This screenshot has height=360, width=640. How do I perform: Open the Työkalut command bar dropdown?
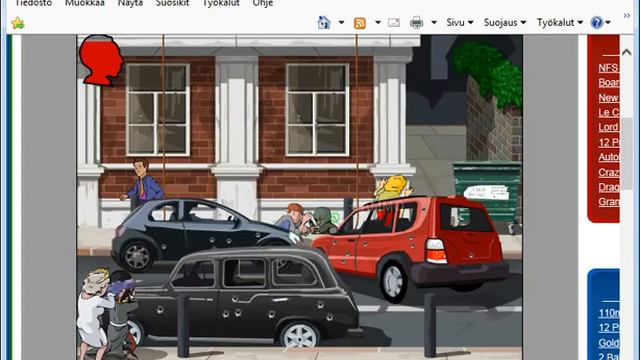click(560, 22)
